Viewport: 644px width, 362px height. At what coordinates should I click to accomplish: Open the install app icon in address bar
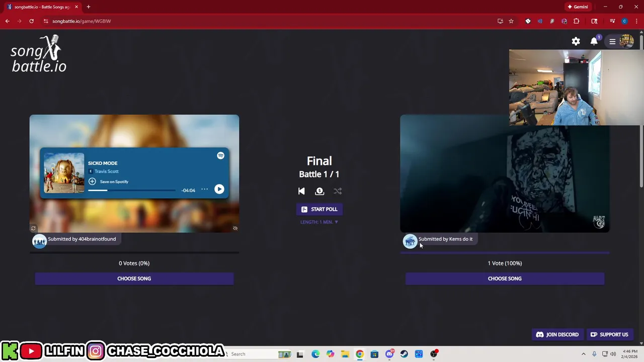pos(500,21)
